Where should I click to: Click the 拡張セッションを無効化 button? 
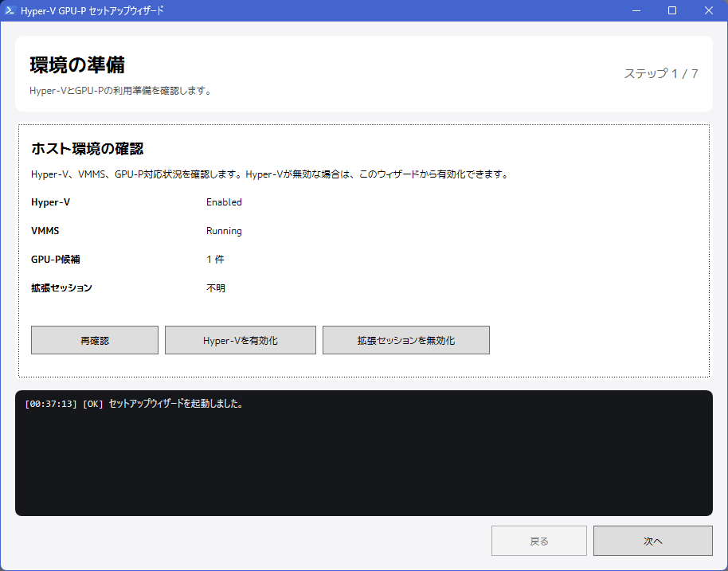coord(406,340)
